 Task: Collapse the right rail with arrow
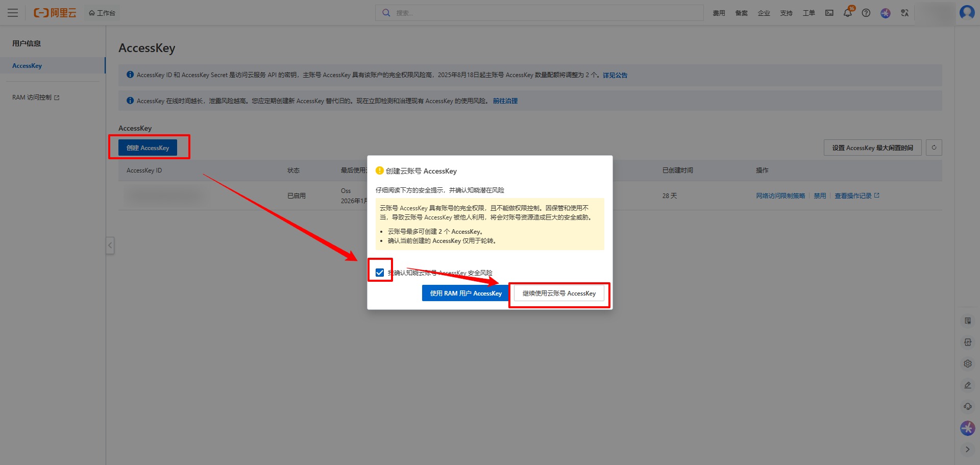[968, 450]
